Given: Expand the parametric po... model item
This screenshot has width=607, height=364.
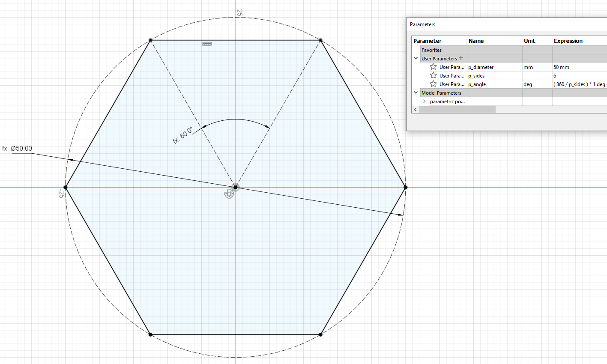Looking at the screenshot, I should click(424, 101).
